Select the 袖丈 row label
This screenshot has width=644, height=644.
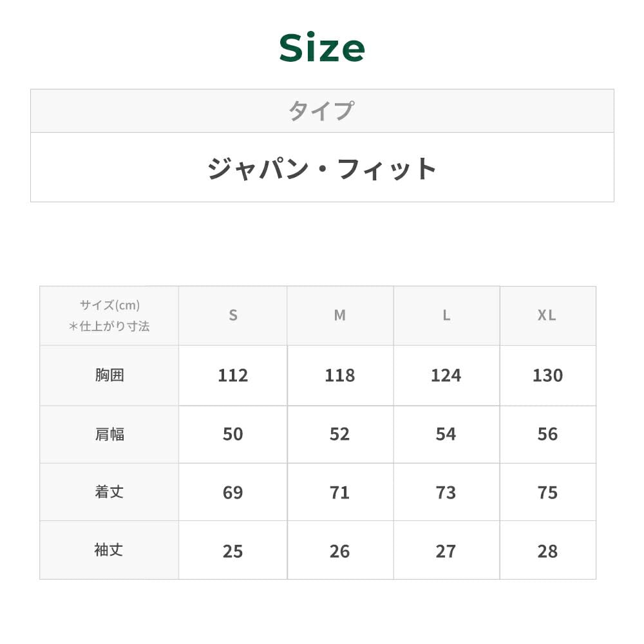tap(109, 551)
